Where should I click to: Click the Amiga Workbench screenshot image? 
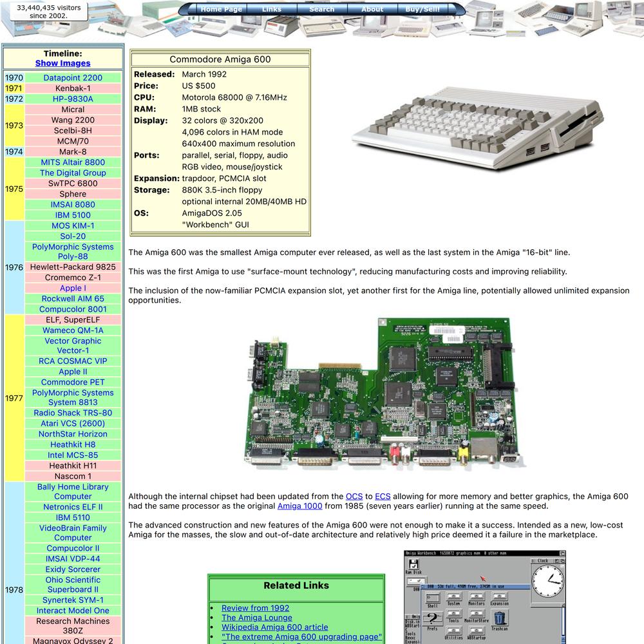point(485,597)
